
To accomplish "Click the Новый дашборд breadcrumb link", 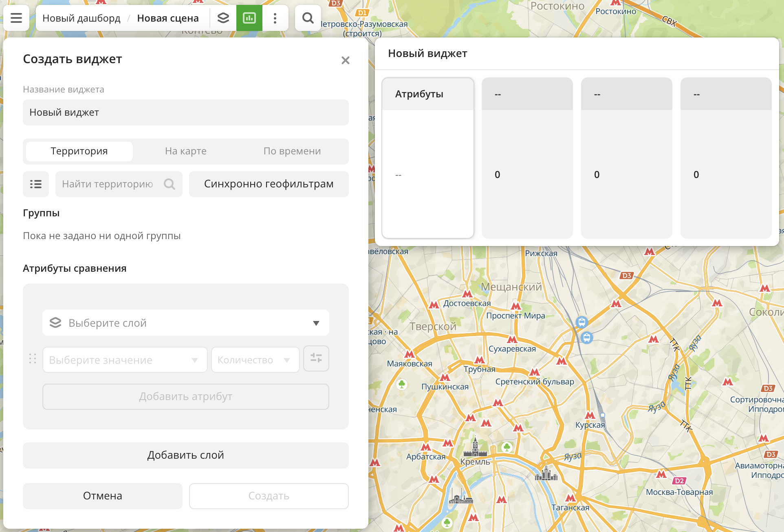I will (x=81, y=18).
